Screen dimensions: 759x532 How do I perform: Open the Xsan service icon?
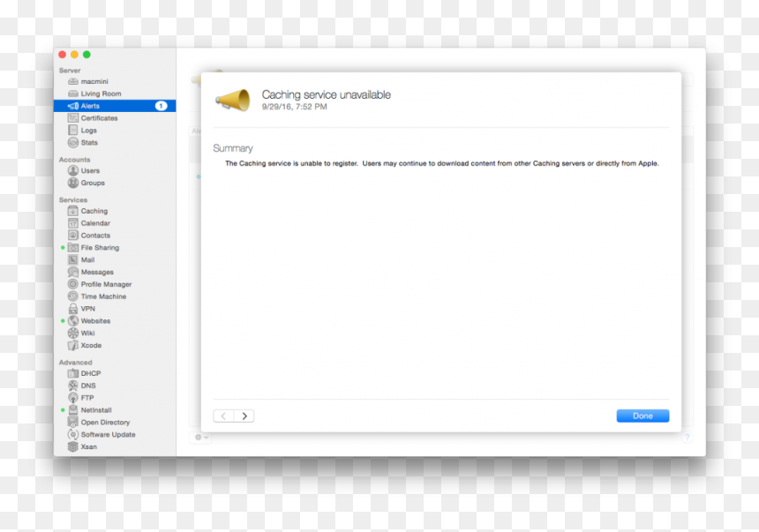[x=73, y=446]
